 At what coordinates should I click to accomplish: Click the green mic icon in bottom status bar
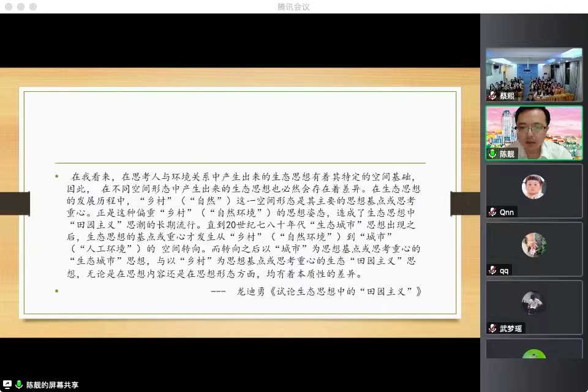coord(19,385)
